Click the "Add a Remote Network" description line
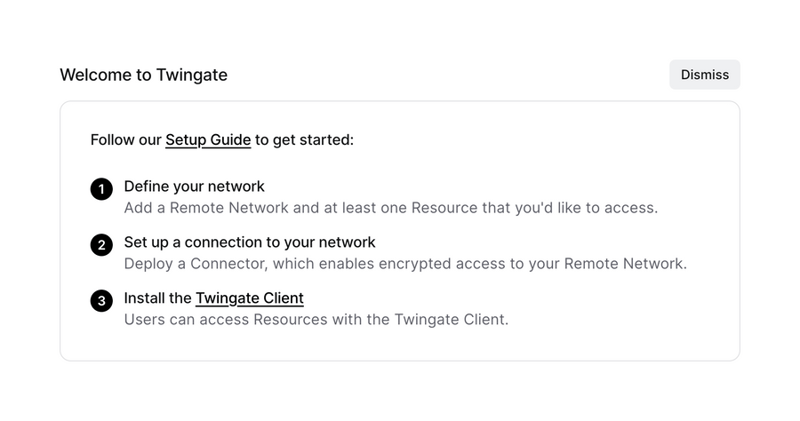800x421 pixels. point(390,209)
